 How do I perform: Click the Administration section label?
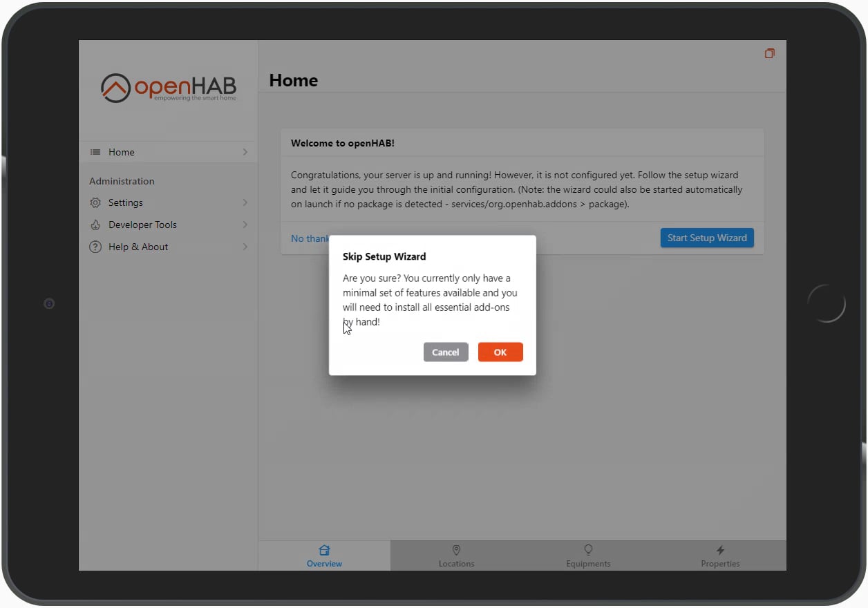click(122, 181)
